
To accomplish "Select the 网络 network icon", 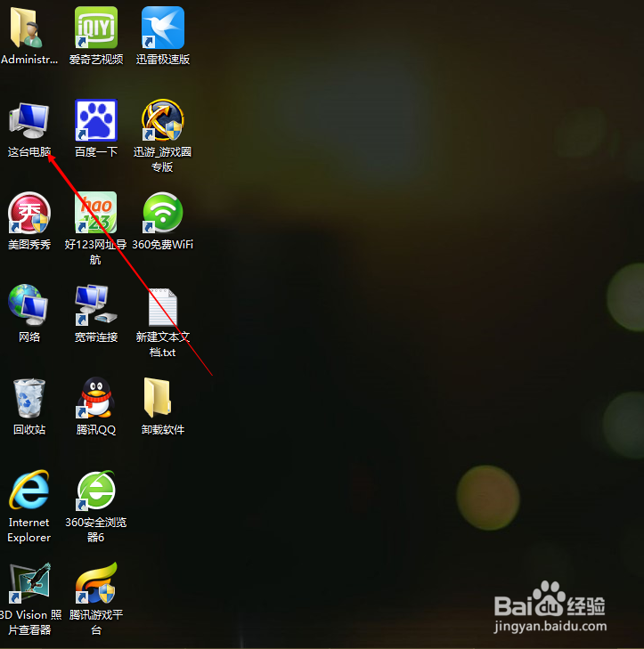I will [x=29, y=304].
